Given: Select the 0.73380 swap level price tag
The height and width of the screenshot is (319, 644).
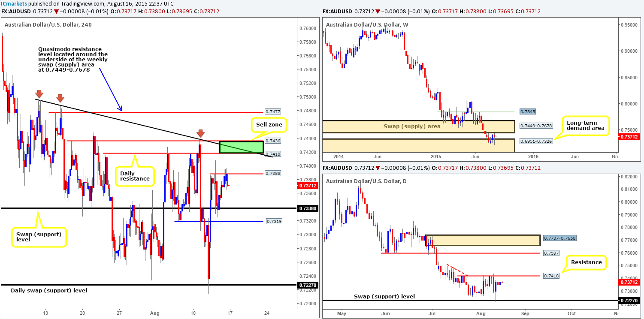Looking at the screenshot, I should click(308, 208).
